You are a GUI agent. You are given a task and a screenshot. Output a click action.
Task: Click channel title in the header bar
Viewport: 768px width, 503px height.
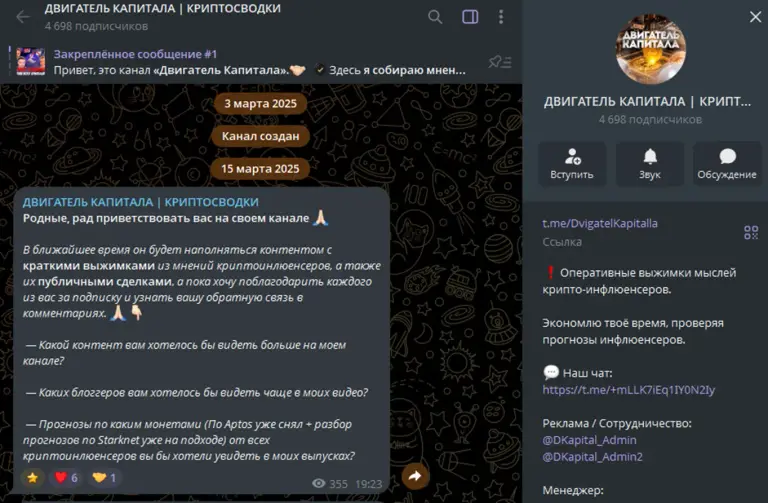(163, 9)
